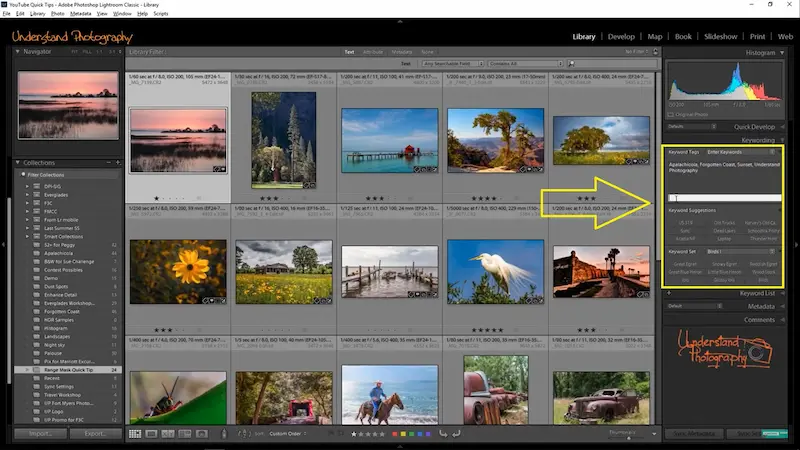Collapse the Navigator panel
Viewport: 800px width, 450px height.
coord(18,51)
